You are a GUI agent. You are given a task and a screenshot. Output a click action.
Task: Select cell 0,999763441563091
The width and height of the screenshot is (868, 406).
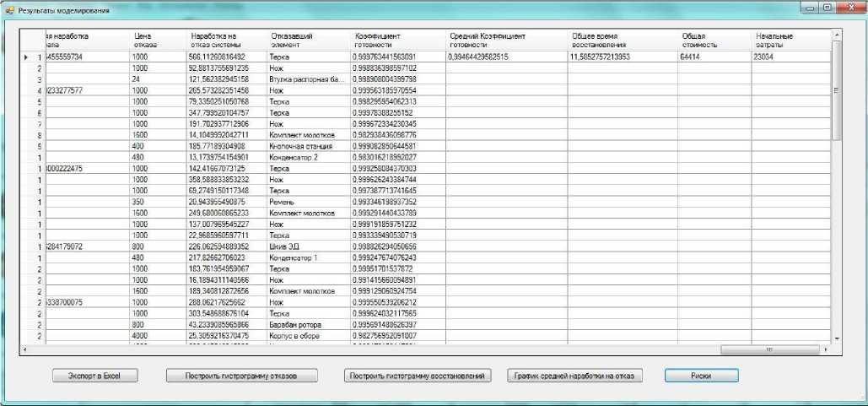coord(397,57)
